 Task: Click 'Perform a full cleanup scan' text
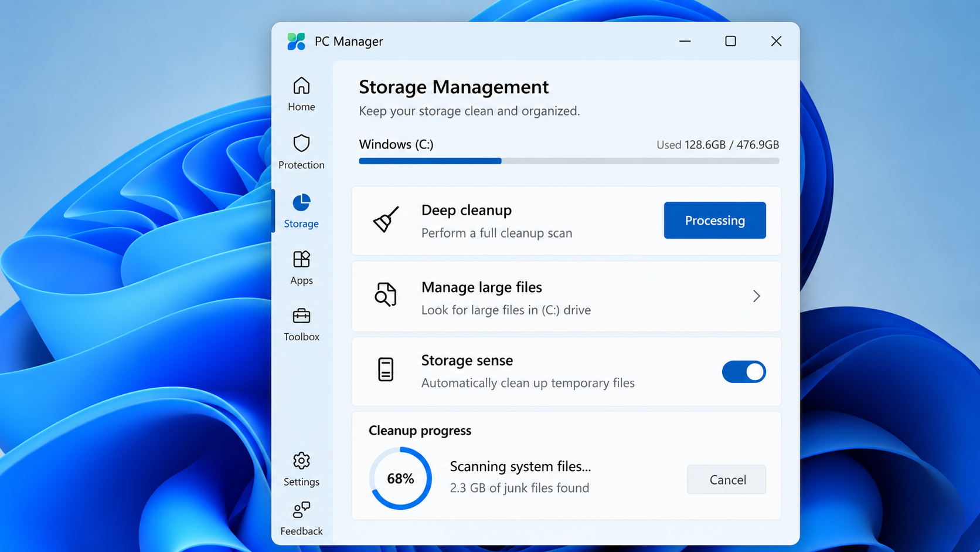(x=496, y=233)
